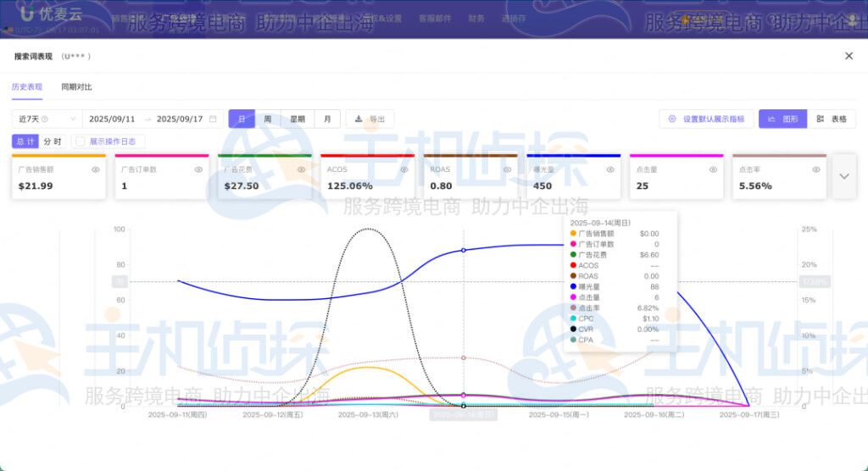
Task: Open 设置默认展示指标 settings
Action: (706, 119)
